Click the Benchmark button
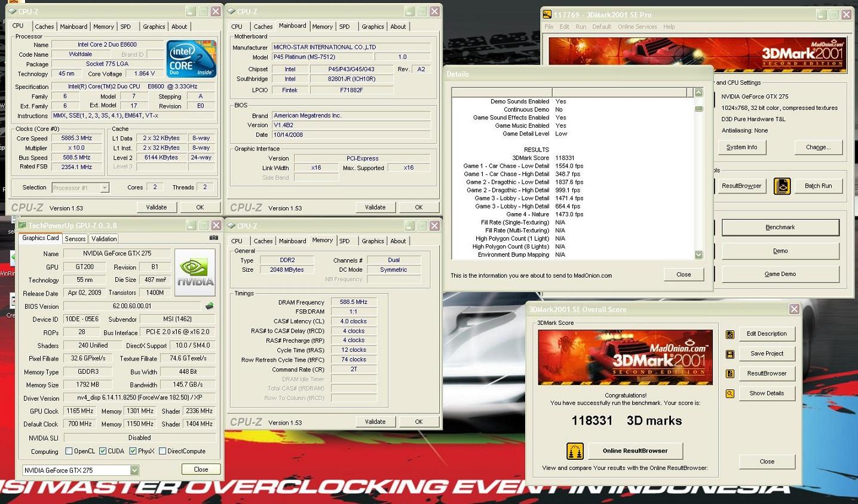This screenshot has width=858, height=504. click(x=780, y=228)
